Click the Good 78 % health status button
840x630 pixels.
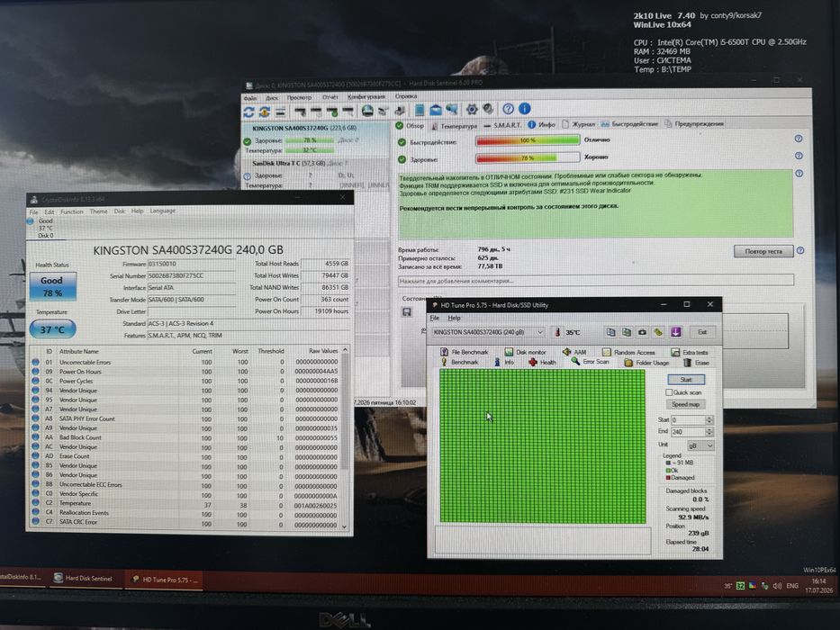pyautogui.click(x=52, y=286)
